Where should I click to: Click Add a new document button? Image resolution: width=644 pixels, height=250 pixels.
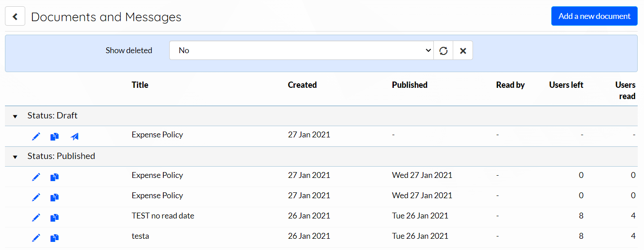(x=594, y=16)
